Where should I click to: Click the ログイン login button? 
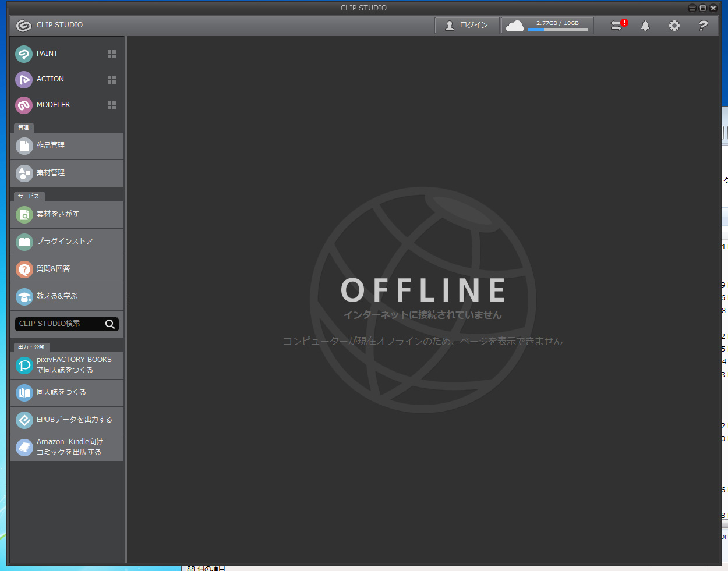click(x=467, y=25)
